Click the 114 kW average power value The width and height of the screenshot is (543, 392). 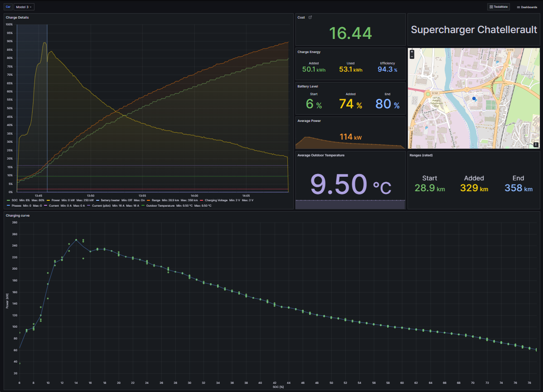(x=350, y=137)
